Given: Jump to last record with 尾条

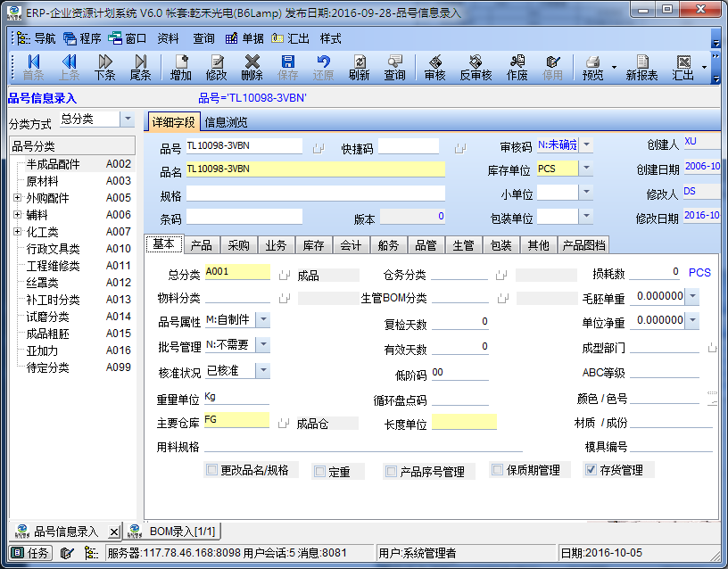Looking at the screenshot, I should click(140, 67).
